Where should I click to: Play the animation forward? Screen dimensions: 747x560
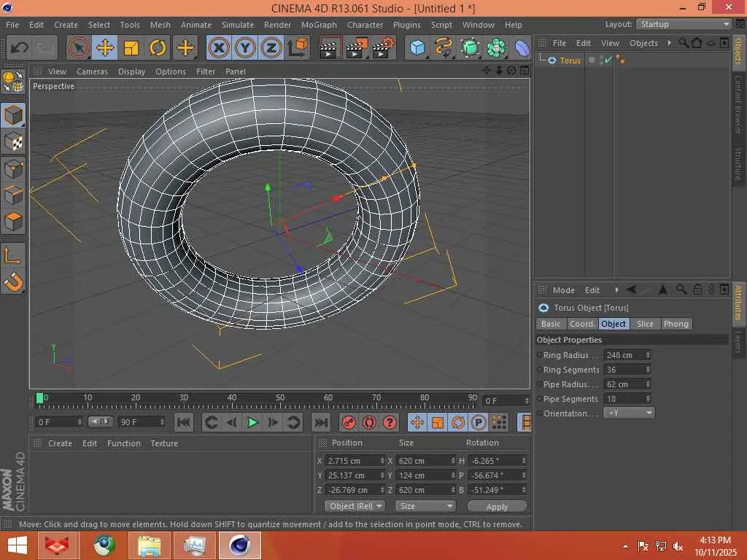point(252,422)
